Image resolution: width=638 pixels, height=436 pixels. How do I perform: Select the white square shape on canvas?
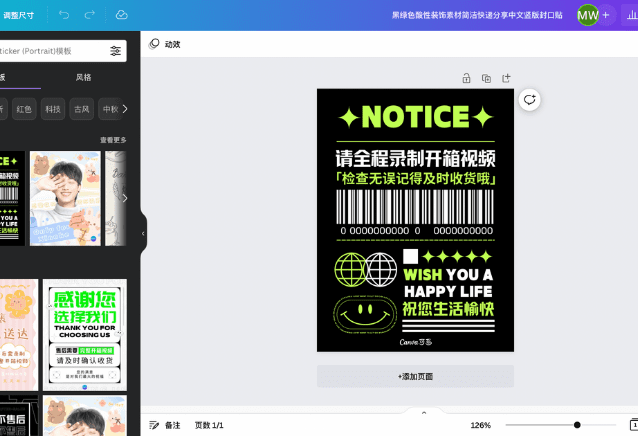pos(411,257)
